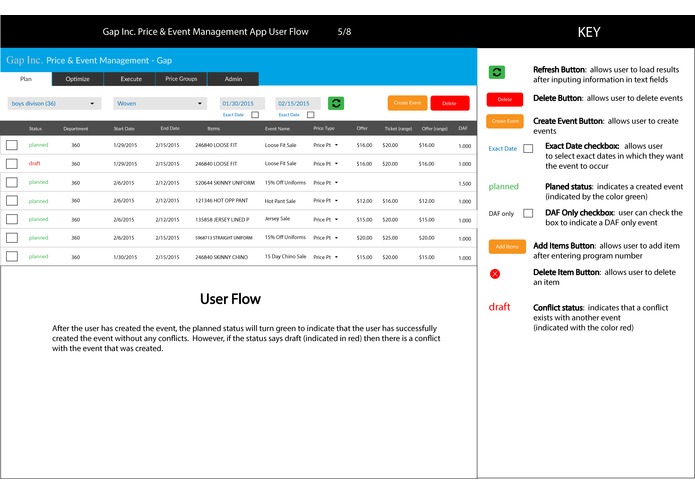The height and width of the screenshot is (494, 695).
Task: Open the Woven dropdown
Action: tap(160, 103)
